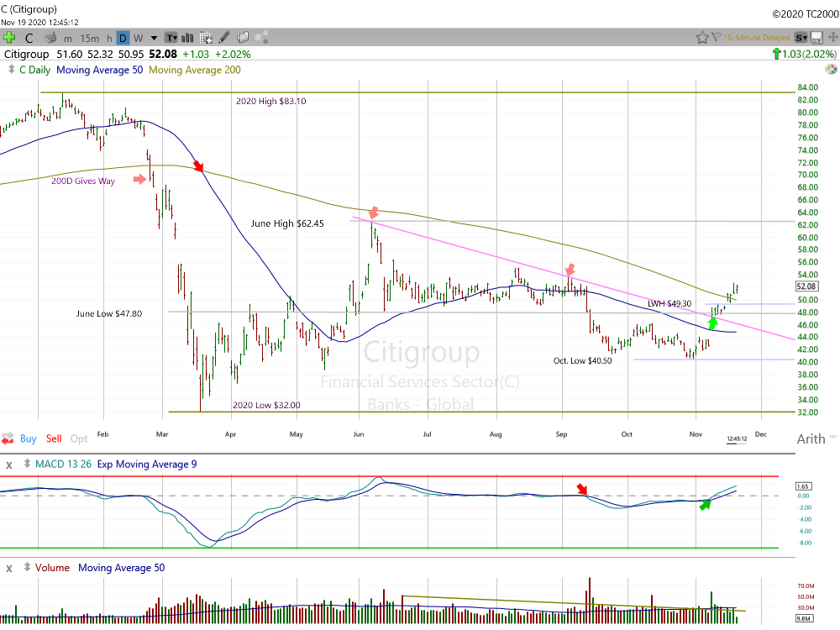Viewport: 840px width, 630px height.
Task: Click the red trade arrows icon beside Buy
Action: pyautogui.click(x=8, y=438)
